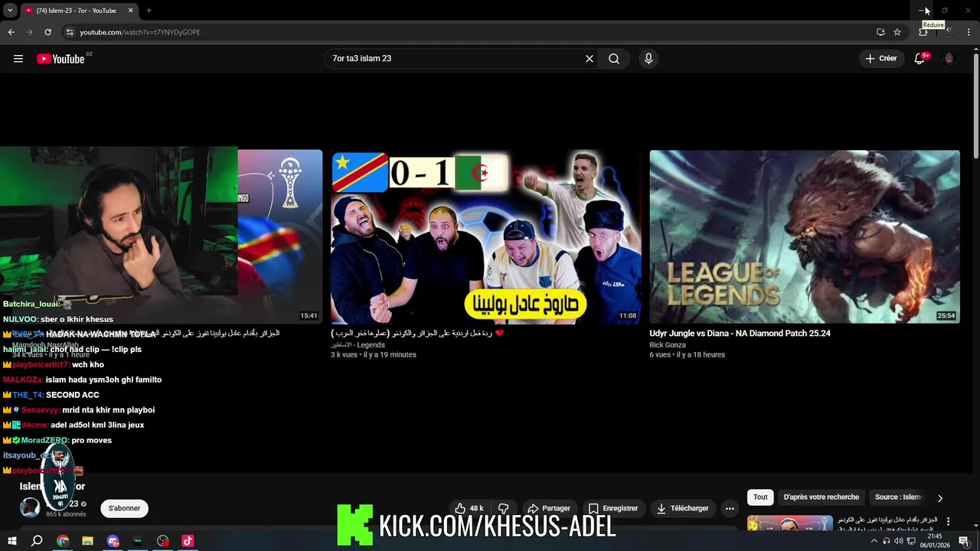Screen dimensions: 980x551
Task: Open the tab search dropdown arrow
Action: tap(10, 11)
